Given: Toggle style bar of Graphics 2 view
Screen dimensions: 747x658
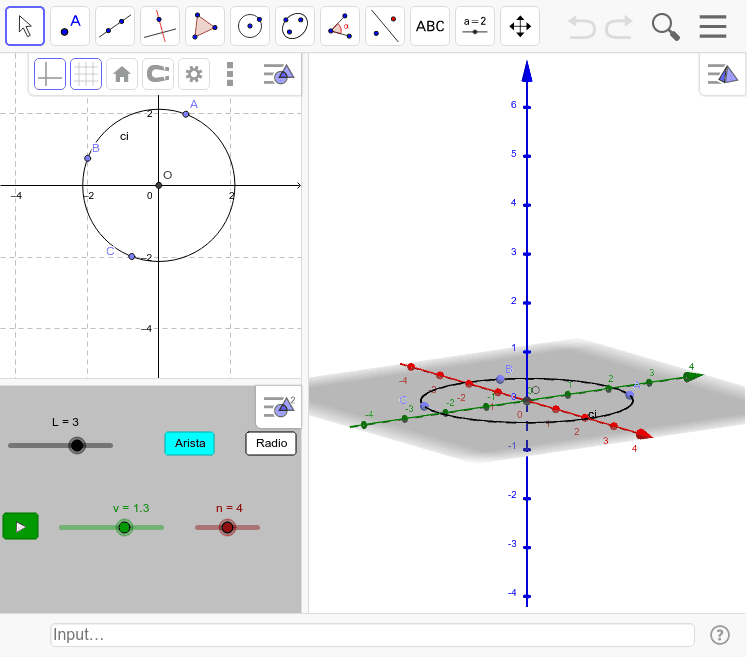Looking at the screenshot, I should pyautogui.click(x=279, y=406).
